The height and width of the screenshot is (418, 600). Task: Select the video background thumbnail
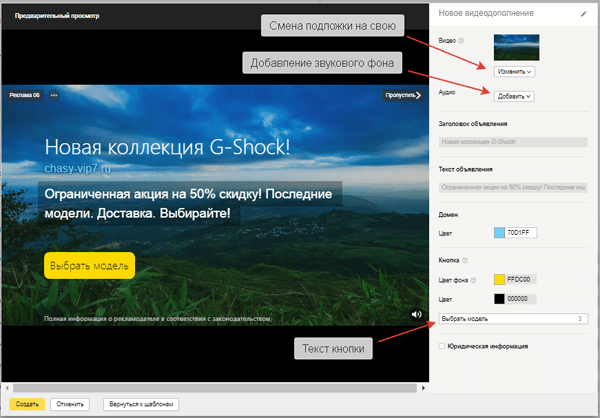click(x=517, y=47)
